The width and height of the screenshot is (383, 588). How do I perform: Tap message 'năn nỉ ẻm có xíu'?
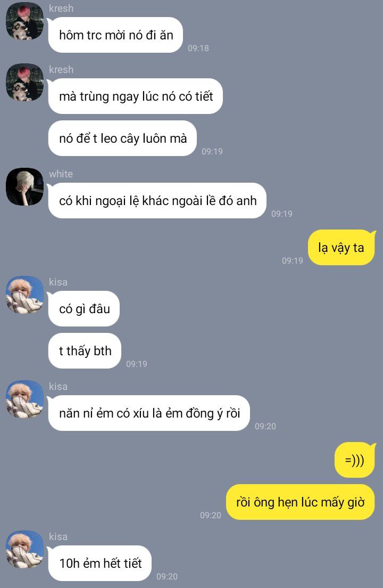149,413
